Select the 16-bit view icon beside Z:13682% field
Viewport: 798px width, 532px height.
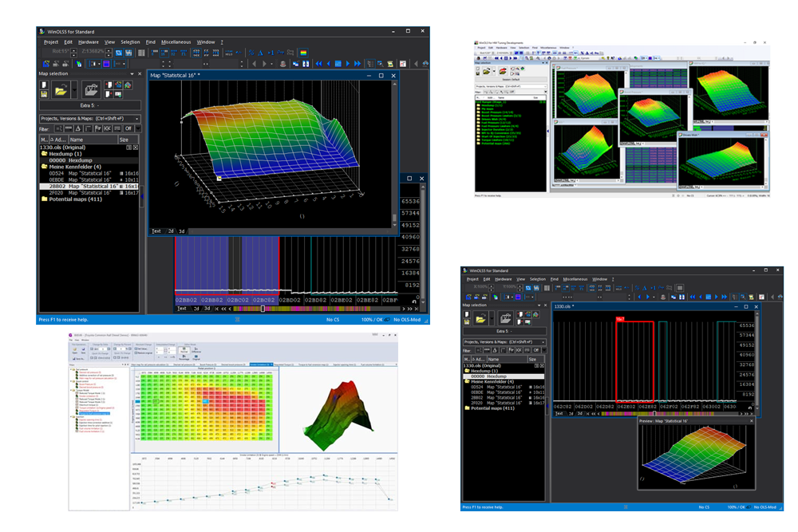coord(164,53)
